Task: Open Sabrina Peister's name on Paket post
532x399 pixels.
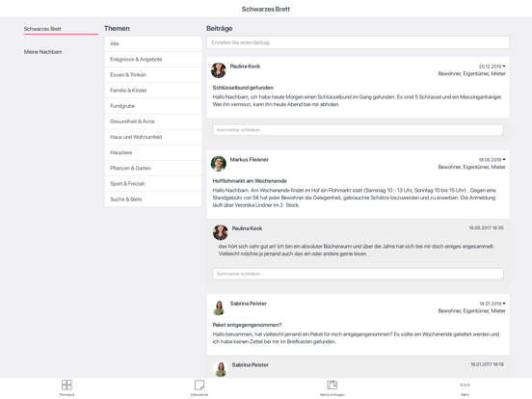Action: tap(249, 304)
